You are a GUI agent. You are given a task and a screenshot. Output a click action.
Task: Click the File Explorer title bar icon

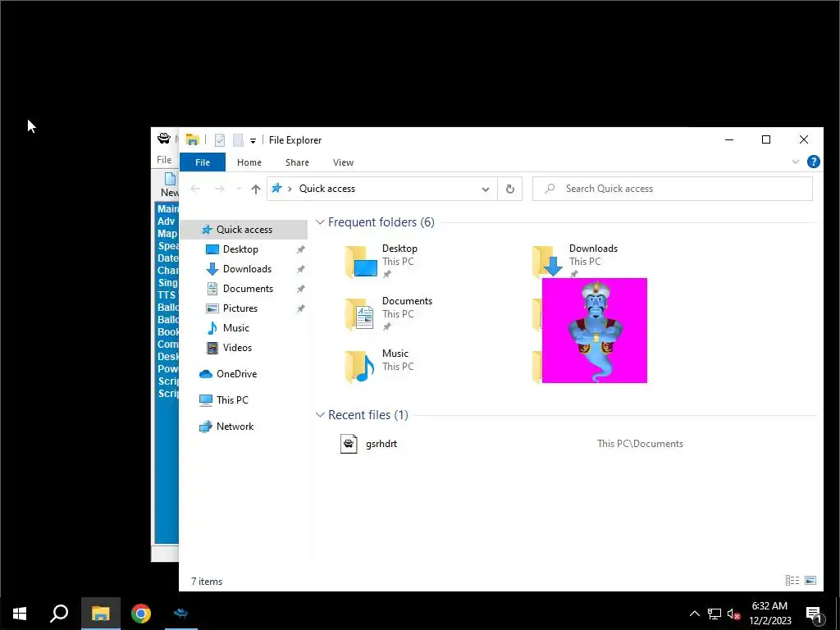pos(192,139)
